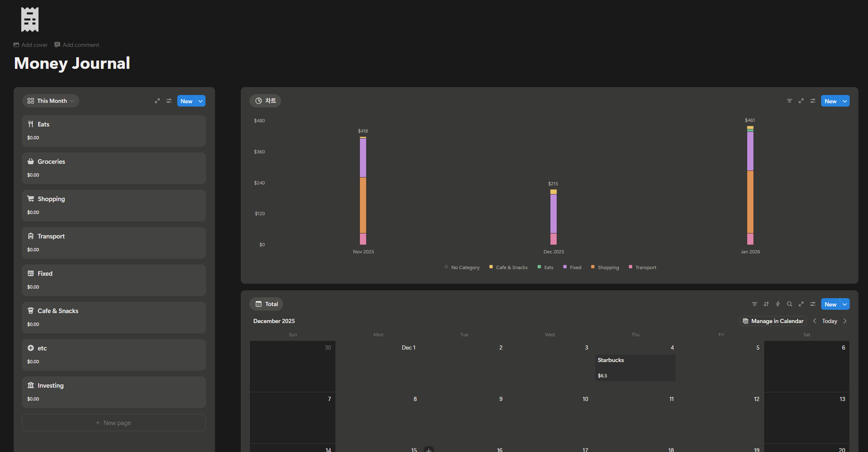Search within the Total calendar view

[x=790, y=304]
